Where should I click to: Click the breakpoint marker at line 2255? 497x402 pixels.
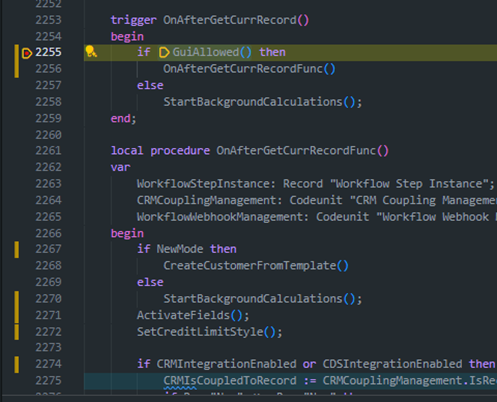click(27, 53)
